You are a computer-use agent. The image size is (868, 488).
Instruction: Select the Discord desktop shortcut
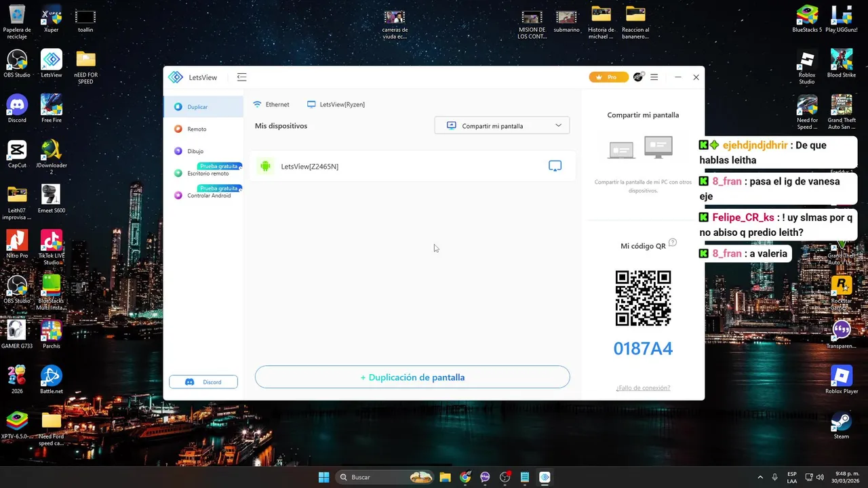pos(17,108)
